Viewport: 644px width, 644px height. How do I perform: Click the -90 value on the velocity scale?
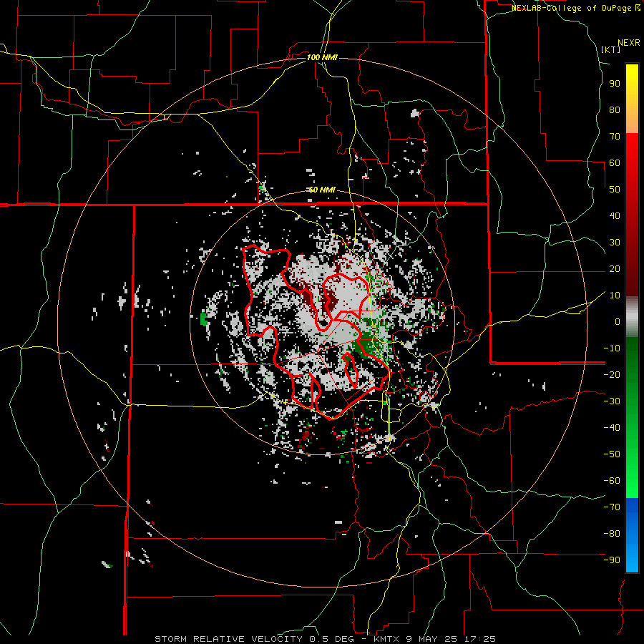click(612, 560)
